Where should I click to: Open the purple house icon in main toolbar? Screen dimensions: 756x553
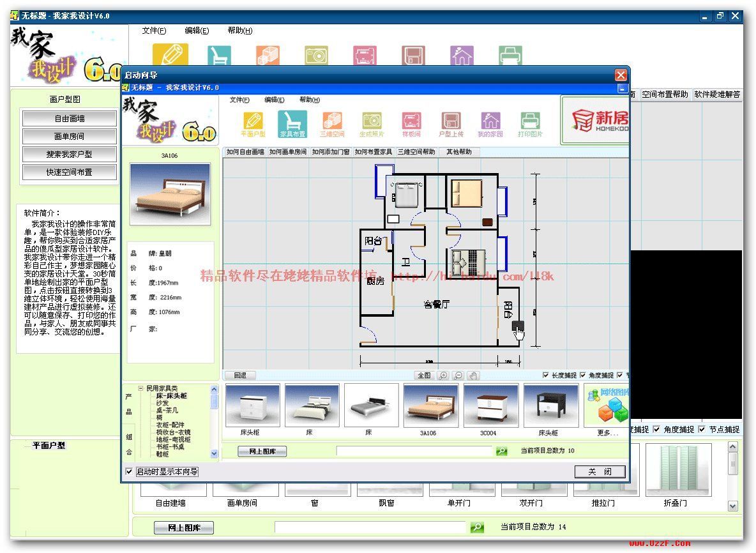pyautogui.click(x=462, y=55)
